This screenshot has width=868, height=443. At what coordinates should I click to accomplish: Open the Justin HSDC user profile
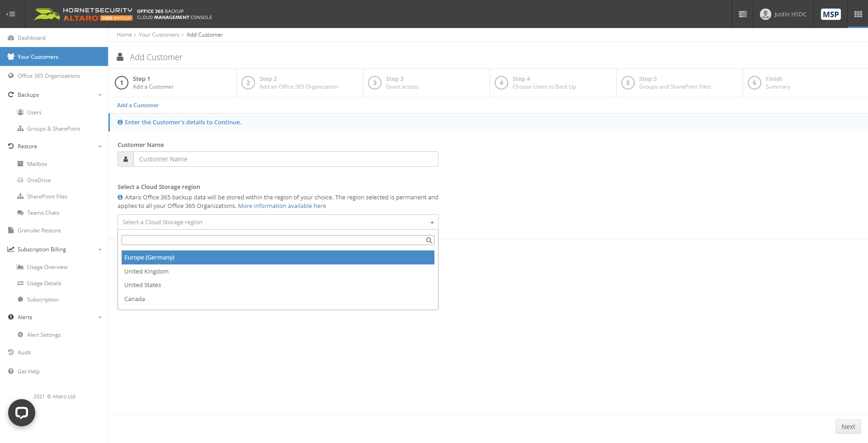click(x=783, y=14)
